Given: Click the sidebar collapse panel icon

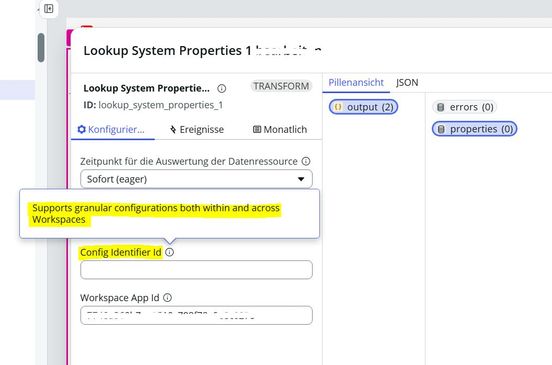Looking at the screenshot, I should click(49, 8).
